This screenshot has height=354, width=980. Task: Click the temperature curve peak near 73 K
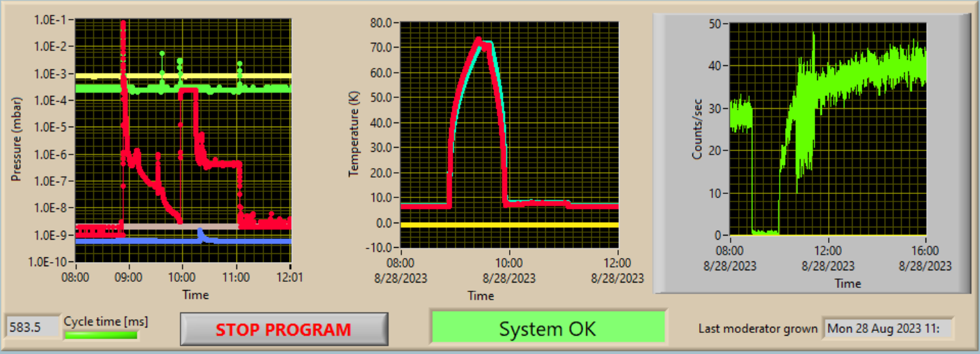tap(478, 39)
